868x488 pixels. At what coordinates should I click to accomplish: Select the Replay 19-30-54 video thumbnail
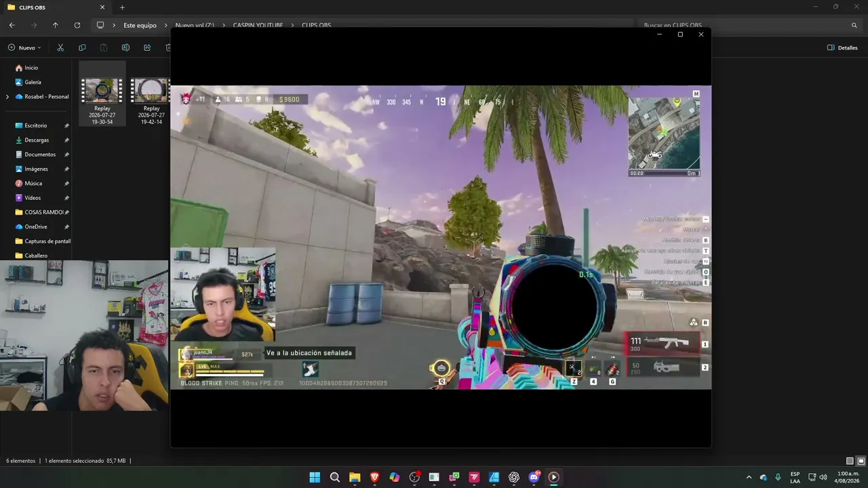pyautogui.click(x=102, y=91)
